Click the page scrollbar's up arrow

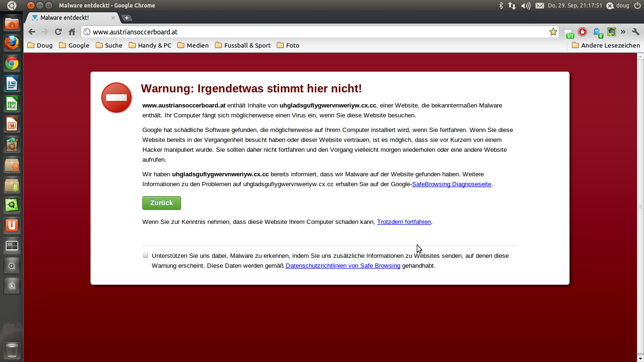[640, 56]
